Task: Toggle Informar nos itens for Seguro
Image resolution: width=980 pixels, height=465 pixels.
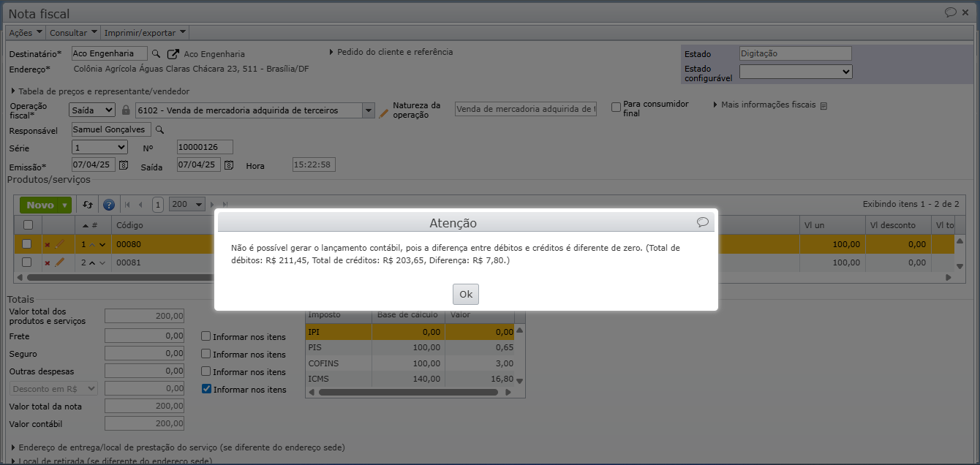Action: (x=206, y=354)
